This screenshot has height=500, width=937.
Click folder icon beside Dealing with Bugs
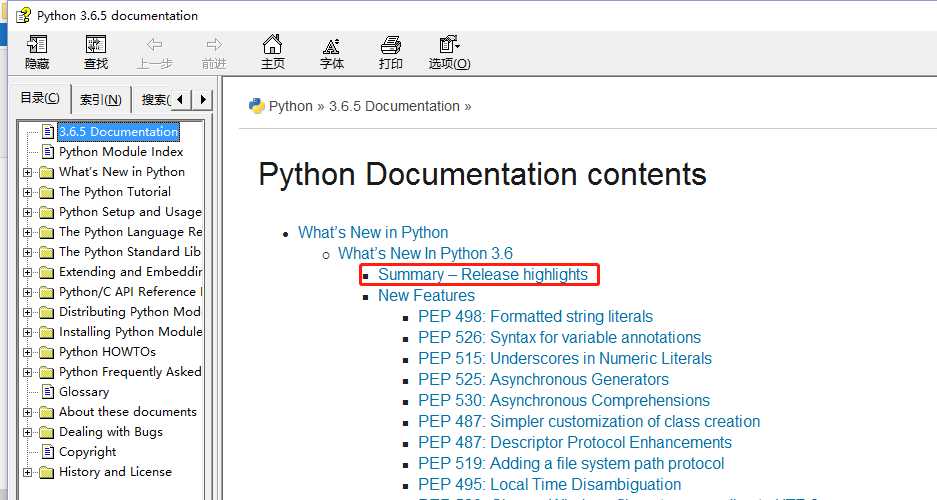pyautogui.click(x=47, y=432)
